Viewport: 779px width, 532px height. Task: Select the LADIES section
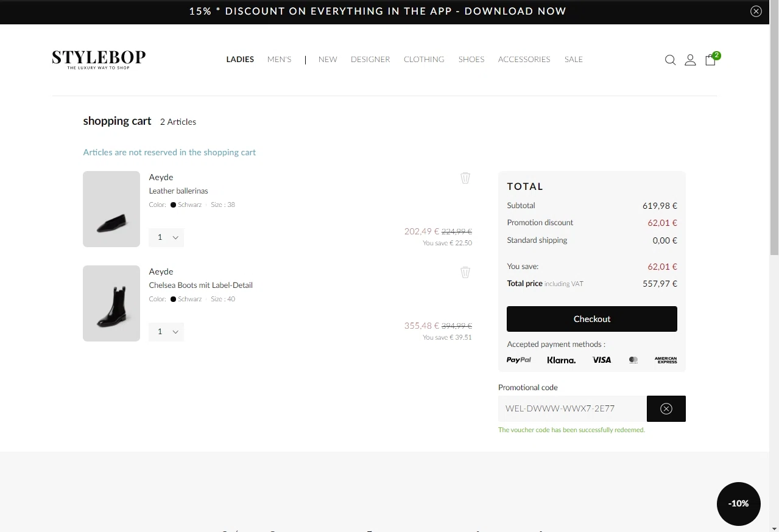240,59
